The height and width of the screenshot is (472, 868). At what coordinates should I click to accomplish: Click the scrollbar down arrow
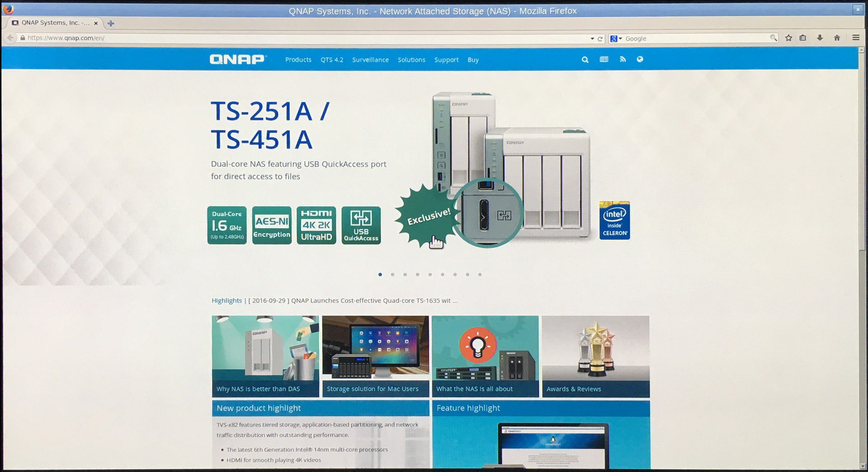coord(863,466)
